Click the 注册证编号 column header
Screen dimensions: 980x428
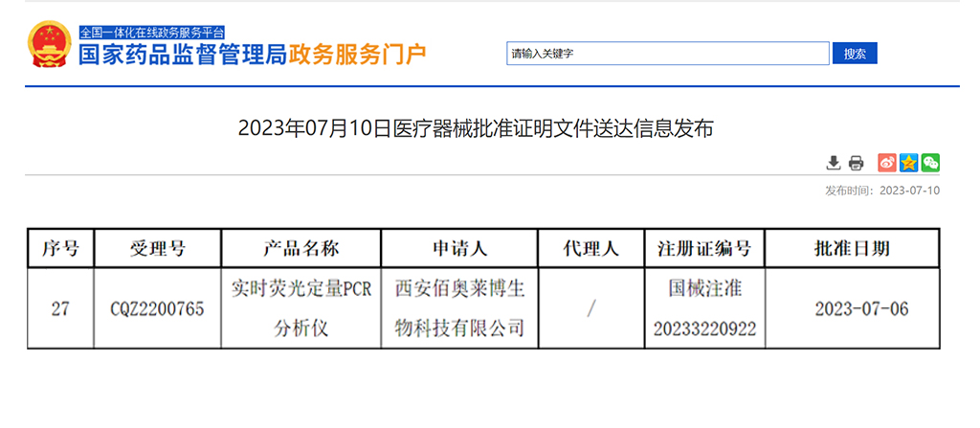(703, 249)
